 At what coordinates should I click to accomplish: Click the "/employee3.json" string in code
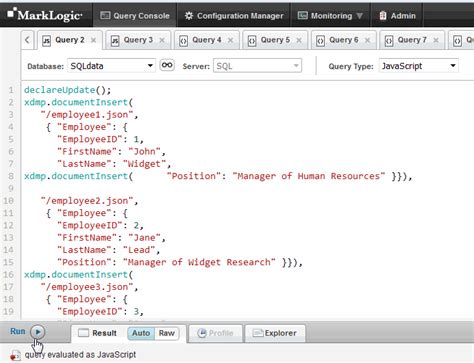click(87, 287)
